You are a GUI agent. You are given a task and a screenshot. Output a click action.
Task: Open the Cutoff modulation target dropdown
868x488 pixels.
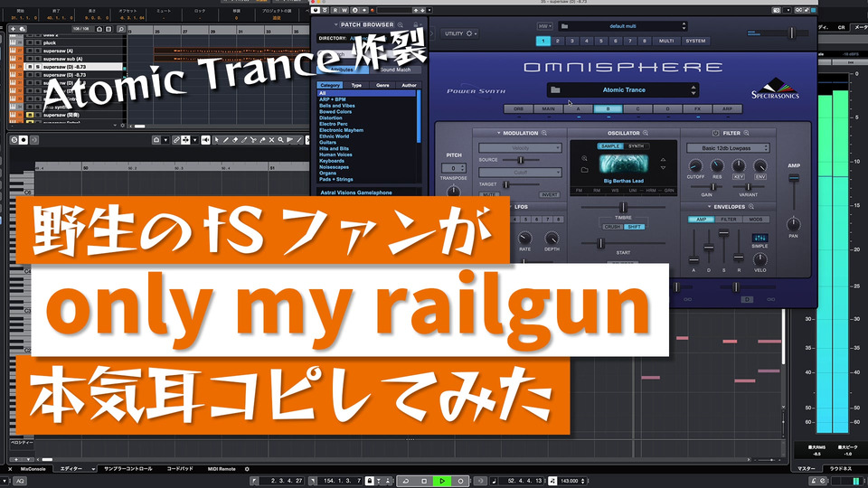520,172
